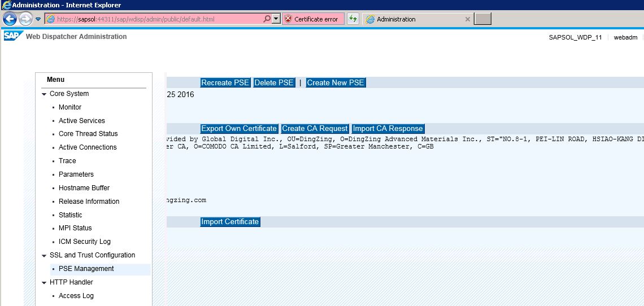
Task: Click the Import CA Response button
Action: click(x=388, y=129)
